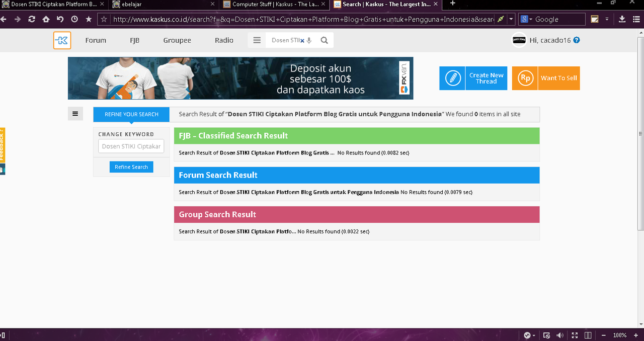Open search category hamburger in Kaskus search
The image size is (644, 341).
(257, 40)
